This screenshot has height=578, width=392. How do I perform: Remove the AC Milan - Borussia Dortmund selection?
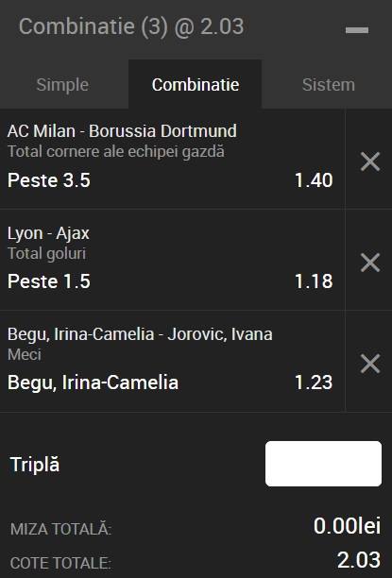pos(370,161)
